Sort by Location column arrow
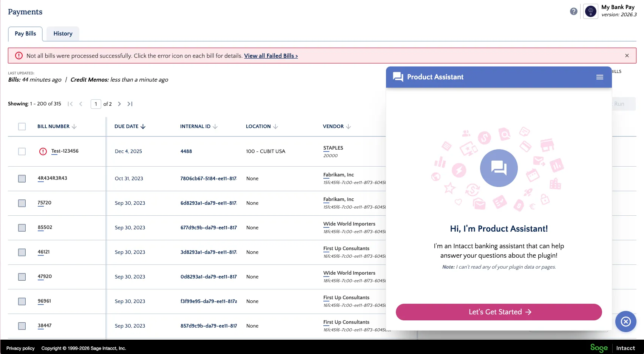 tap(275, 127)
